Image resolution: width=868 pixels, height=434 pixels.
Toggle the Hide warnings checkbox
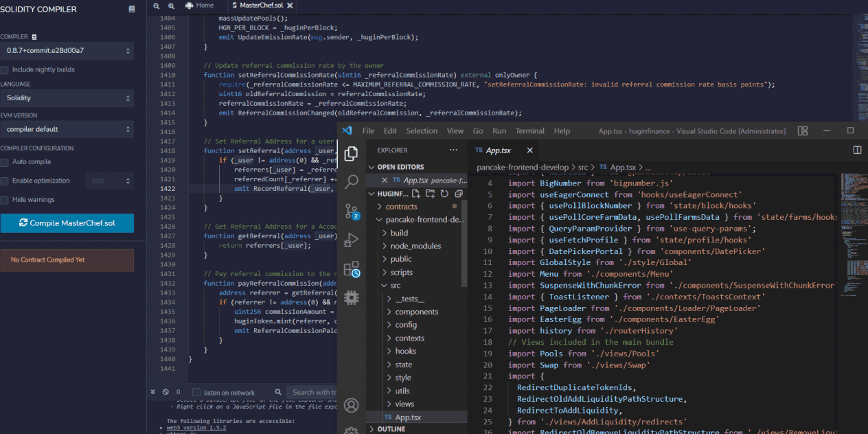[5, 200]
